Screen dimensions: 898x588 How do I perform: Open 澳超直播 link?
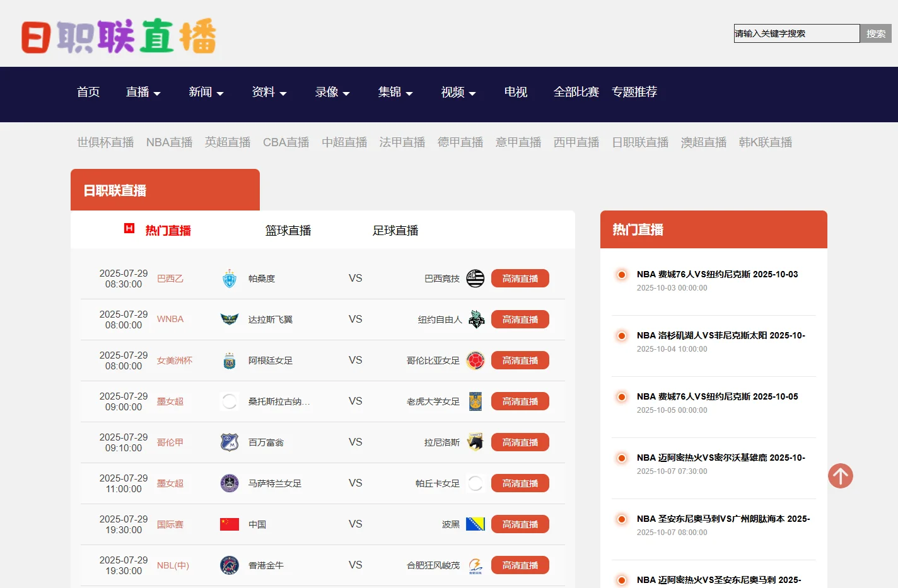point(704,142)
